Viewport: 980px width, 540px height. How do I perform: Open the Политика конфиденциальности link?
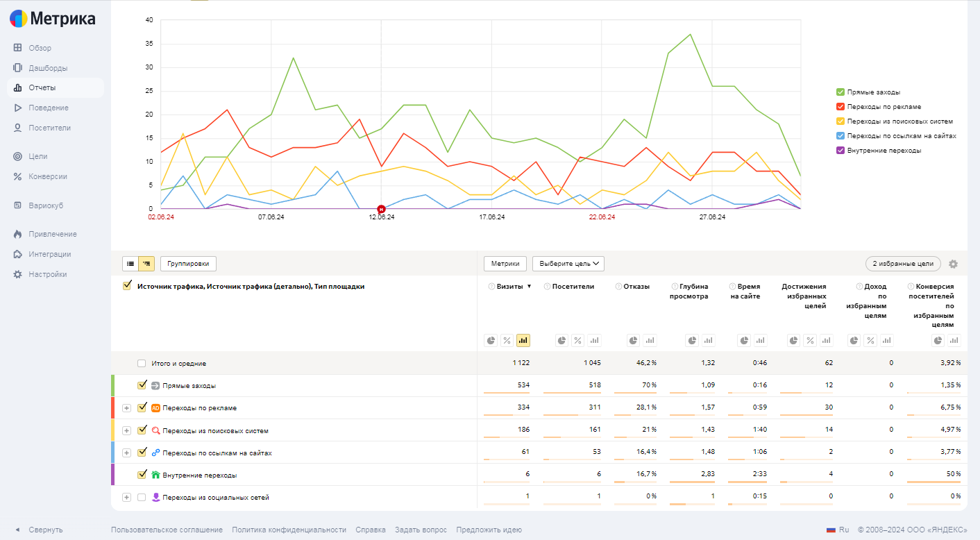[289, 530]
